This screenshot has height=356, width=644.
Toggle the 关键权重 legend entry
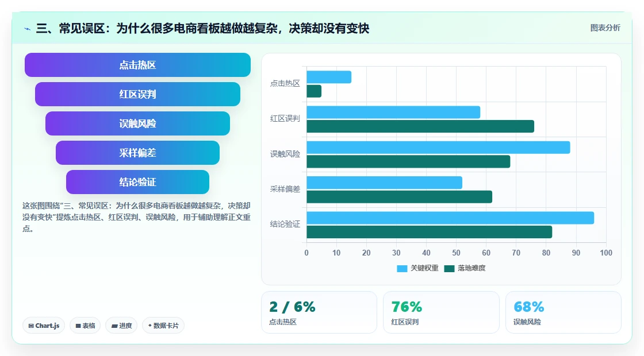click(x=417, y=268)
